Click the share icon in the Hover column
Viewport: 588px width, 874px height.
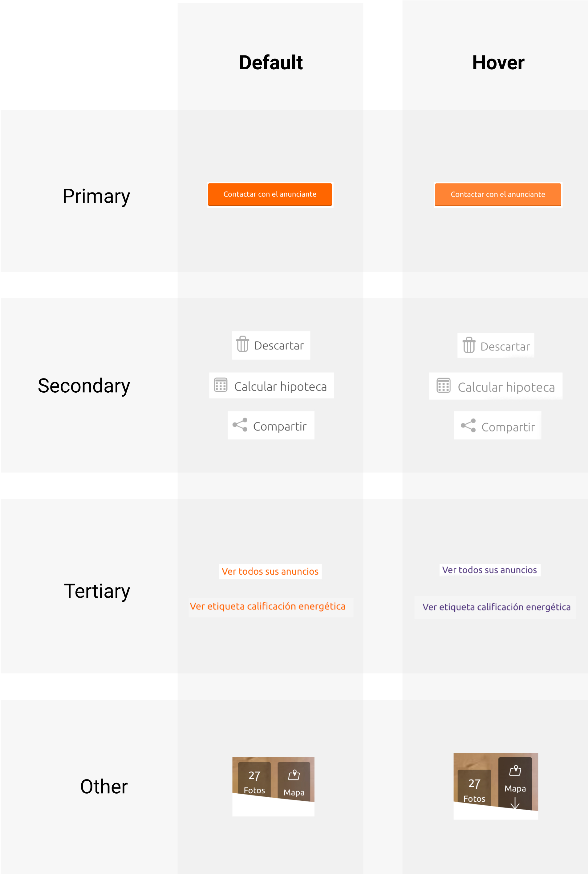468,426
